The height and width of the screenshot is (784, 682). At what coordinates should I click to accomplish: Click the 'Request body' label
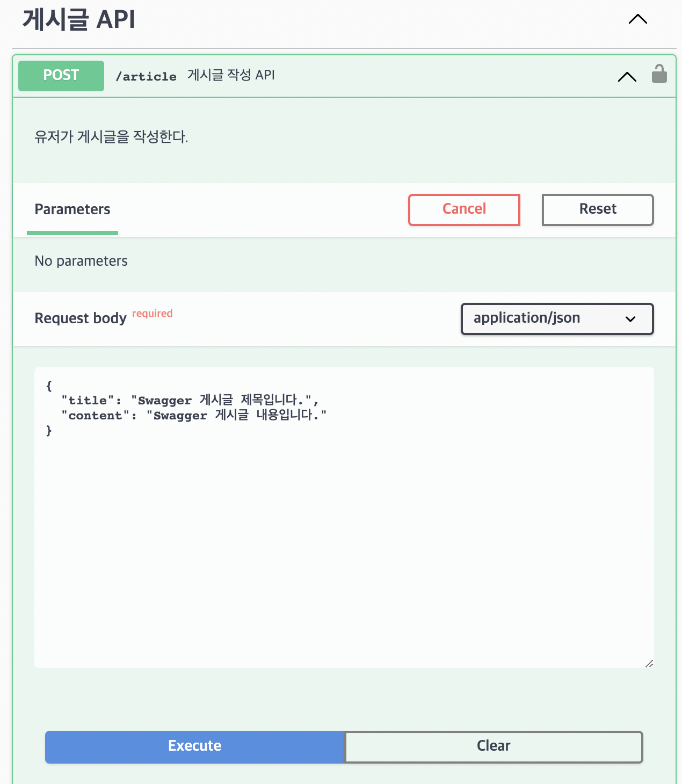point(81,318)
